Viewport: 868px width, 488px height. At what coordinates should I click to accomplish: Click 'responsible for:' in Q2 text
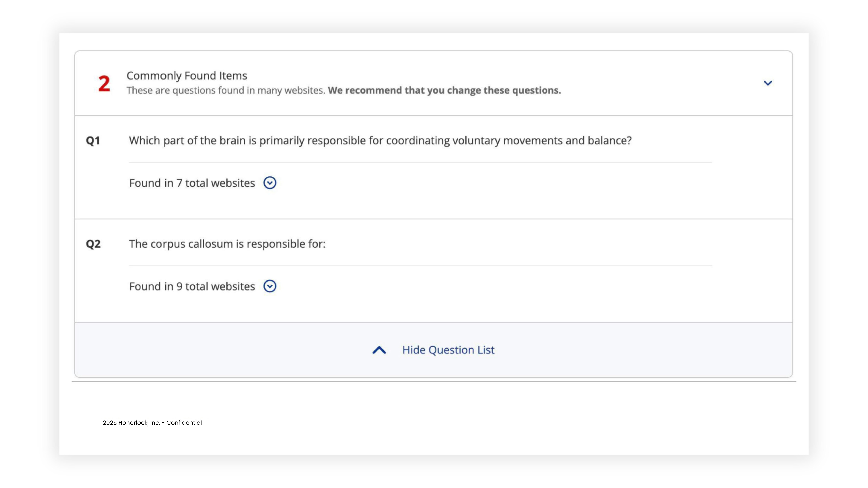point(286,244)
